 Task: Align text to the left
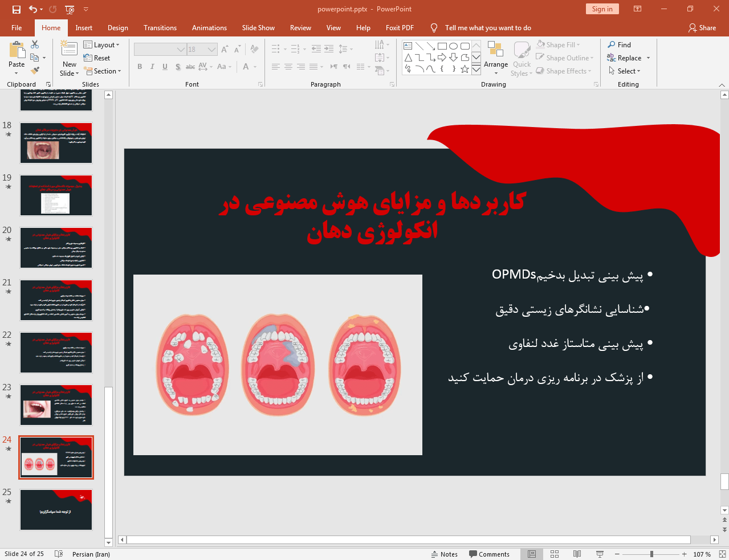pos(276,67)
